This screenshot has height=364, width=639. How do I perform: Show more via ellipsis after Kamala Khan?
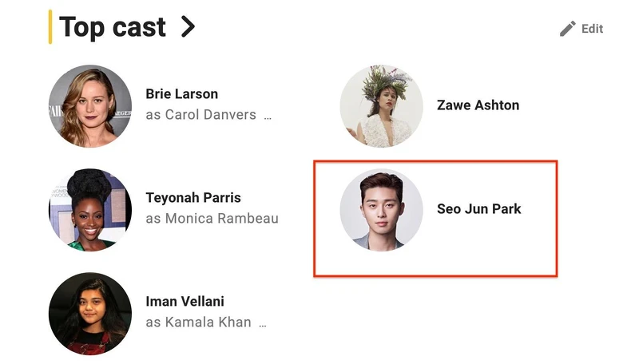click(x=263, y=323)
